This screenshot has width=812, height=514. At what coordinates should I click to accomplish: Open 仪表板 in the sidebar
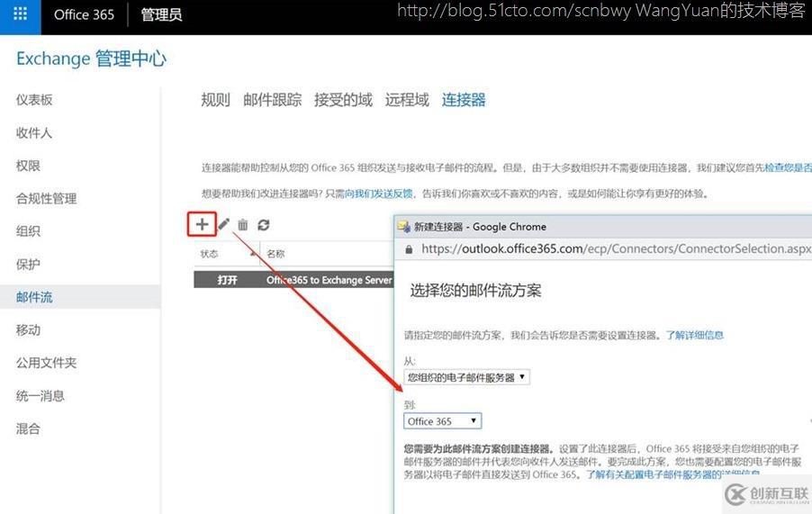[x=34, y=100]
